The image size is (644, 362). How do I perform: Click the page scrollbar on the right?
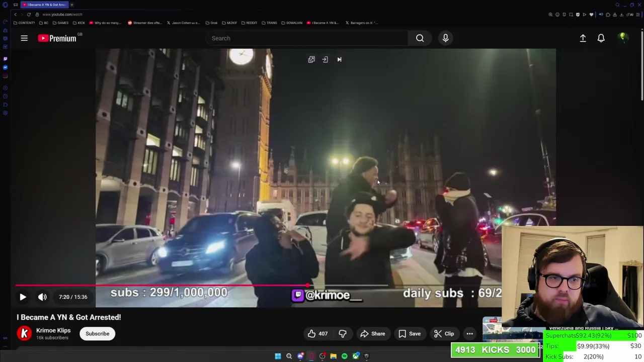point(642,65)
